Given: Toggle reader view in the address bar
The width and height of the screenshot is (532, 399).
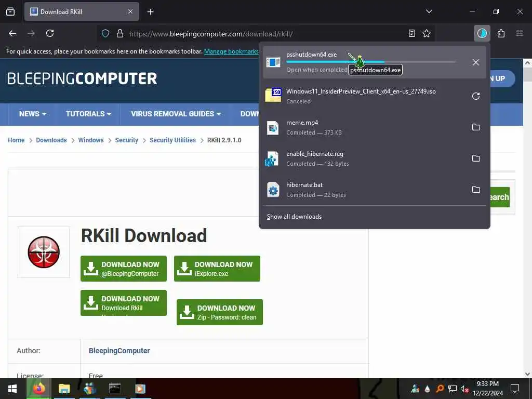Looking at the screenshot, I should [411, 33].
